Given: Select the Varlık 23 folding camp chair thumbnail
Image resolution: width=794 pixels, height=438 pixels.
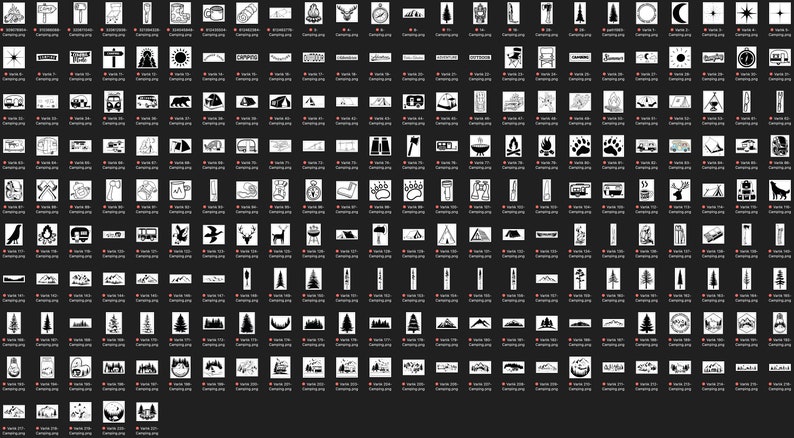Looking at the screenshot, I should coord(513,57).
